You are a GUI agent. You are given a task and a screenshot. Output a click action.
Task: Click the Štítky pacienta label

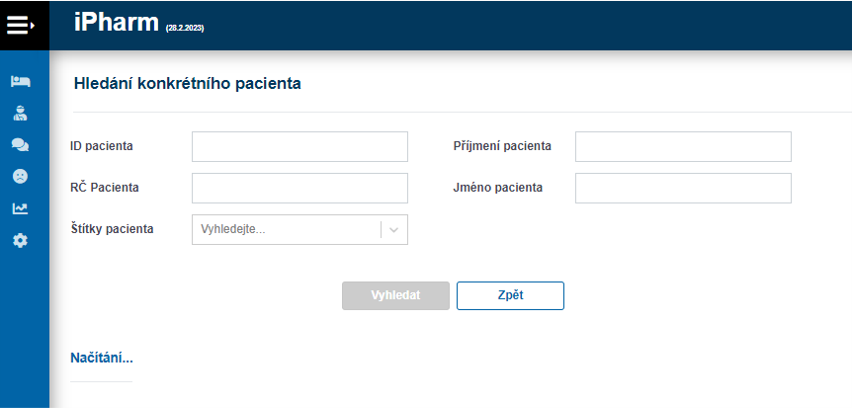(x=112, y=229)
